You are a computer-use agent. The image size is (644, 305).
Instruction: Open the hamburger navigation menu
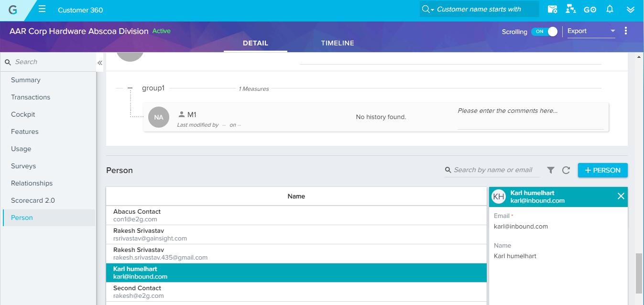[42, 9]
